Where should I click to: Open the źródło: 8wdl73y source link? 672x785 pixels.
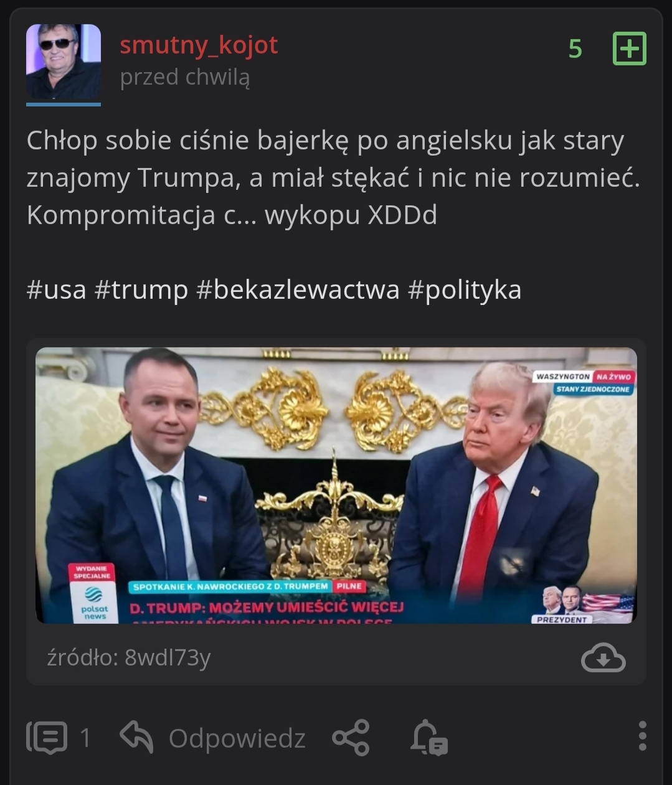pyautogui.click(x=129, y=657)
